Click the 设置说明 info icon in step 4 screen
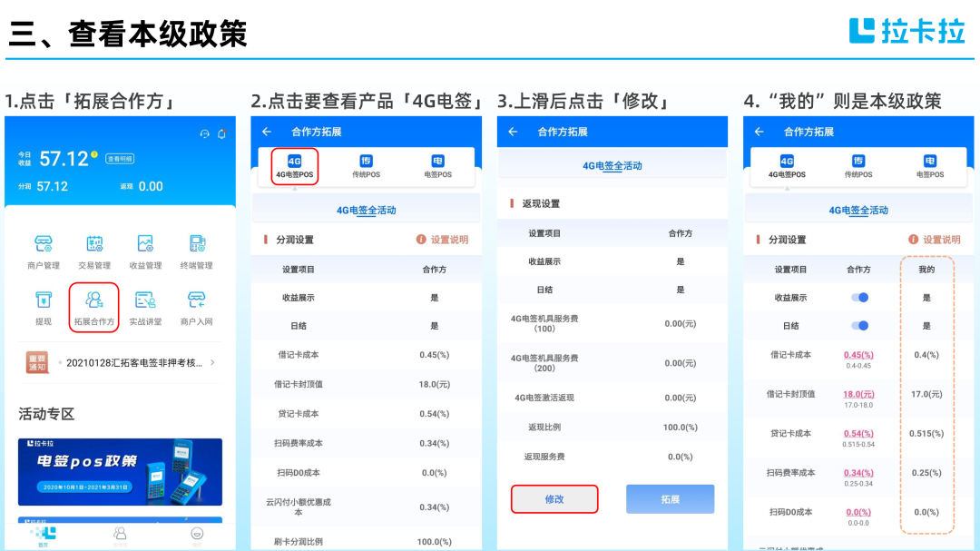Viewport: 980px width, 551px height. pyautogui.click(x=914, y=240)
